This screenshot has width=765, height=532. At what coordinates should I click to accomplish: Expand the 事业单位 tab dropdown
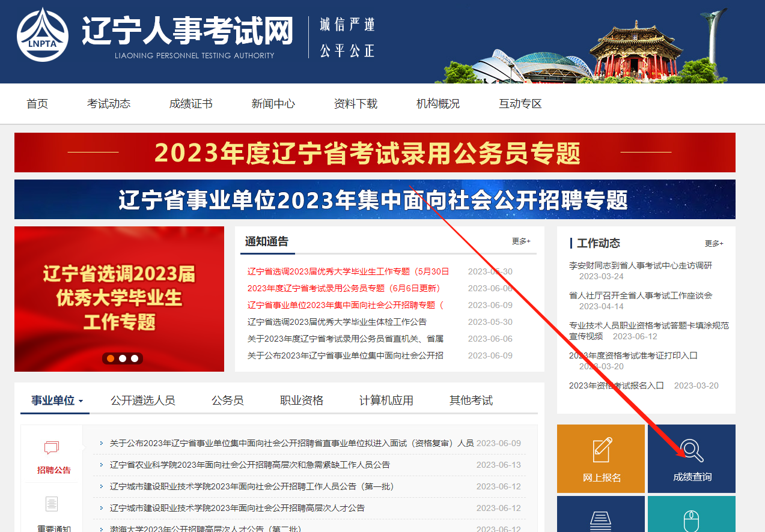point(81,401)
